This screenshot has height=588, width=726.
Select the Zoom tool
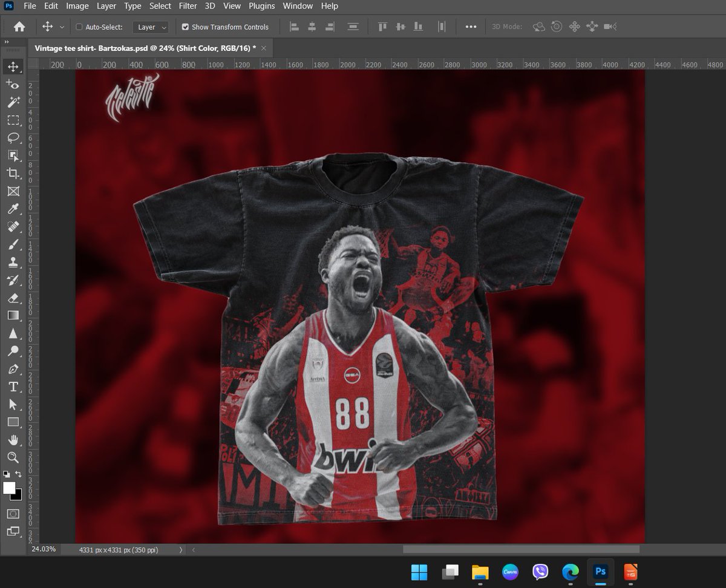[x=13, y=457]
